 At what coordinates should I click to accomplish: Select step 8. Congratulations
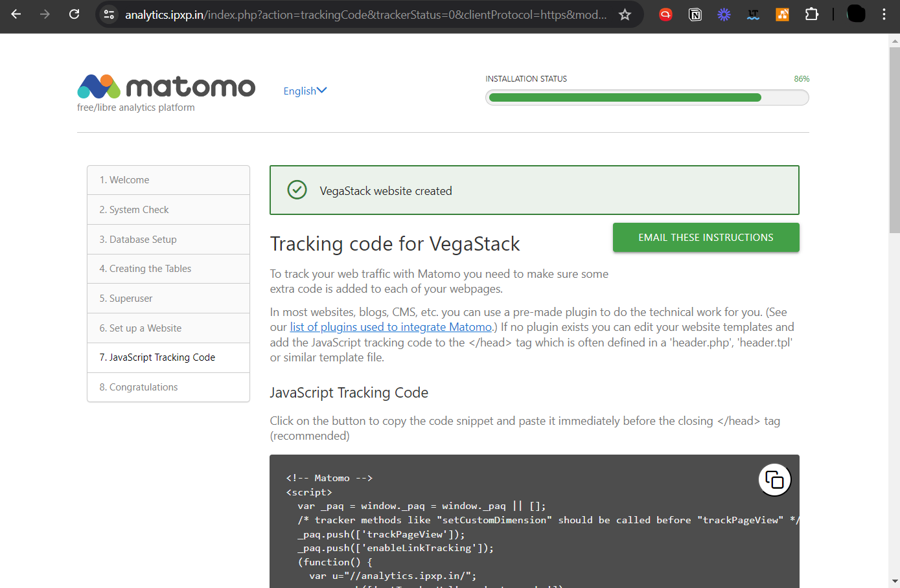click(x=168, y=387)
